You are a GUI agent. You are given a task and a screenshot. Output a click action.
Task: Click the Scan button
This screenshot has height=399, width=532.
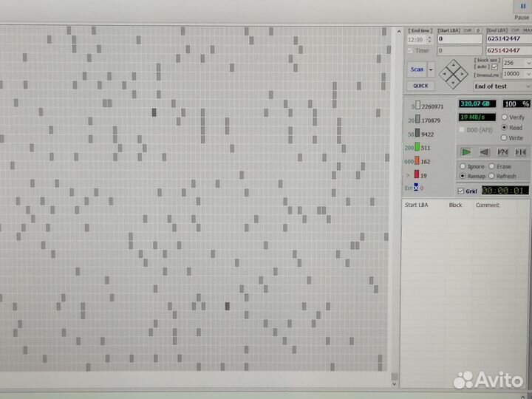(x=417, y=69)
